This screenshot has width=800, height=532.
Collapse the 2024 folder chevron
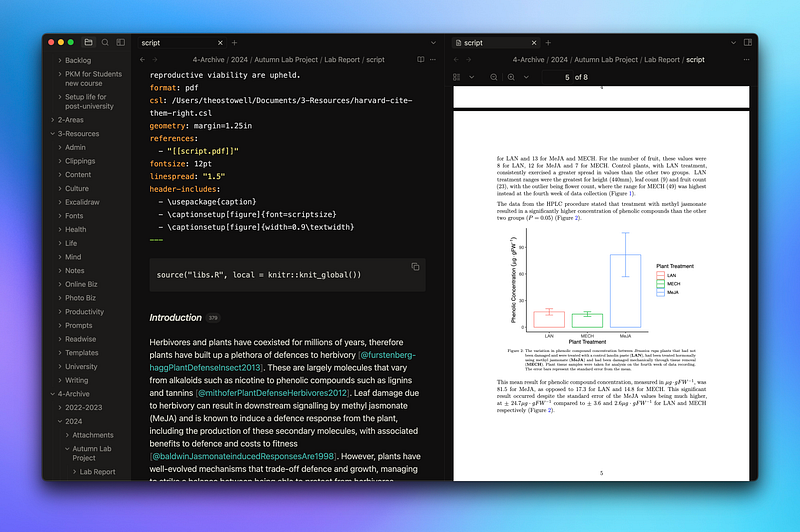point(60,421)
